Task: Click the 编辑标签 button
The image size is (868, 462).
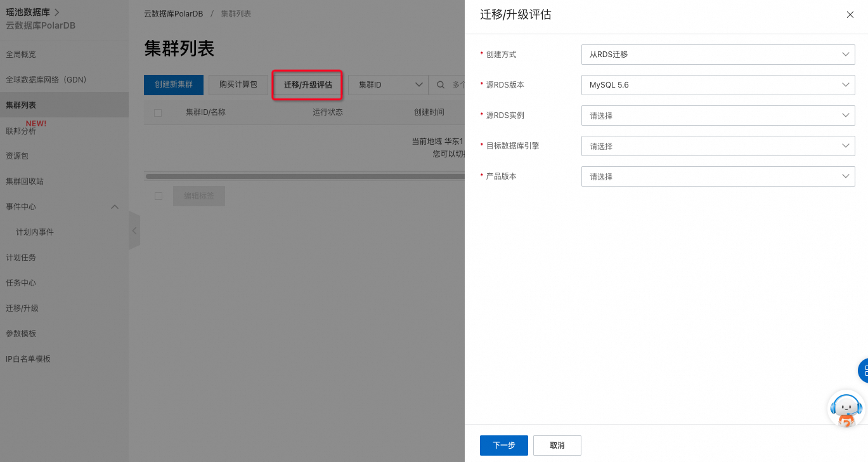Action: pos(199,196)
